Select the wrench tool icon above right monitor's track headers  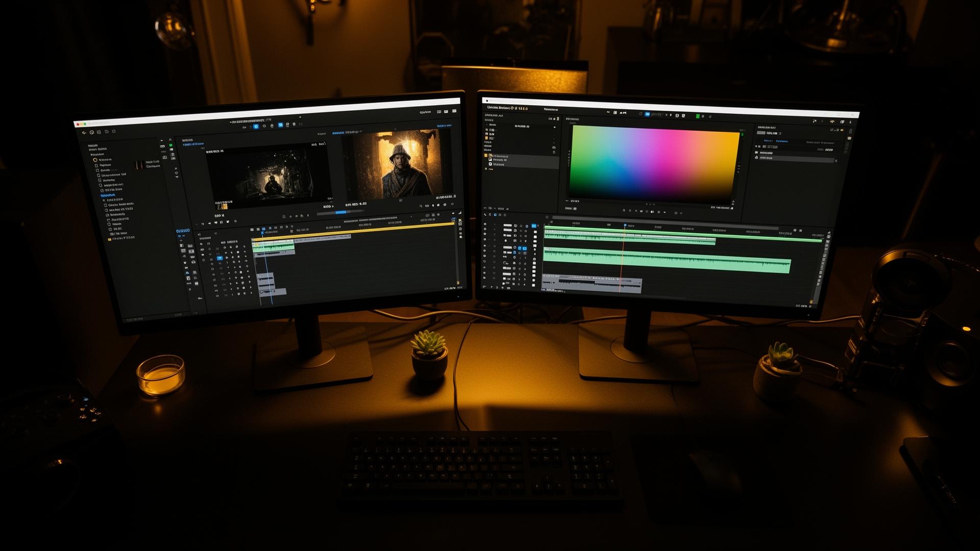pos(485,215)
